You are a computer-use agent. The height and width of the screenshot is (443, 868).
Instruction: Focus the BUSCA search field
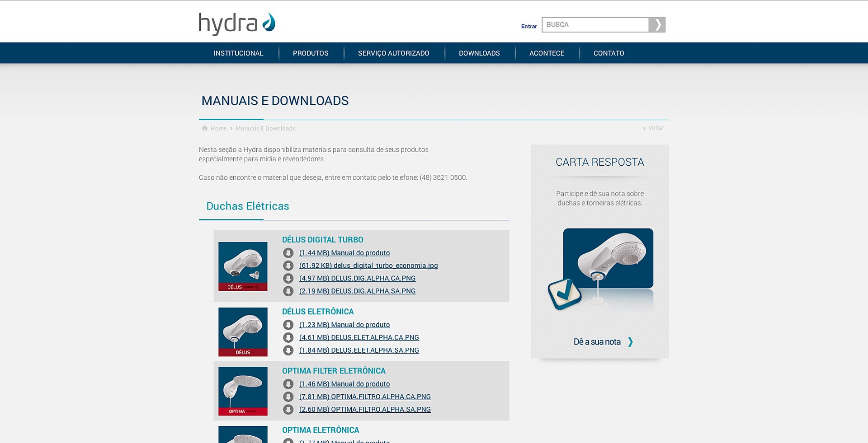pyautogui.click(x=595, y=24)
